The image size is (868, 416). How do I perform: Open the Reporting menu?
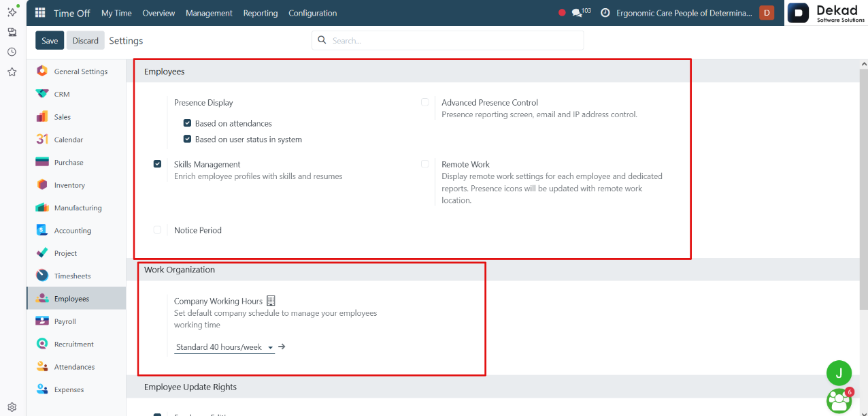pyautogui.click(x=261, y=13)
